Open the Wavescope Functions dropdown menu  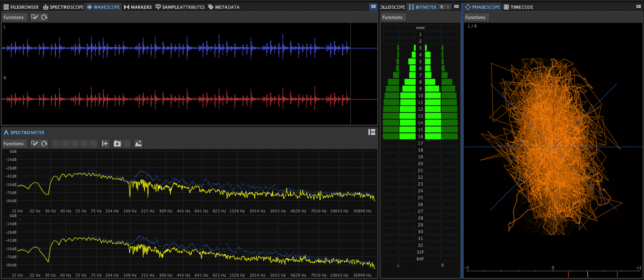(14, 17)
